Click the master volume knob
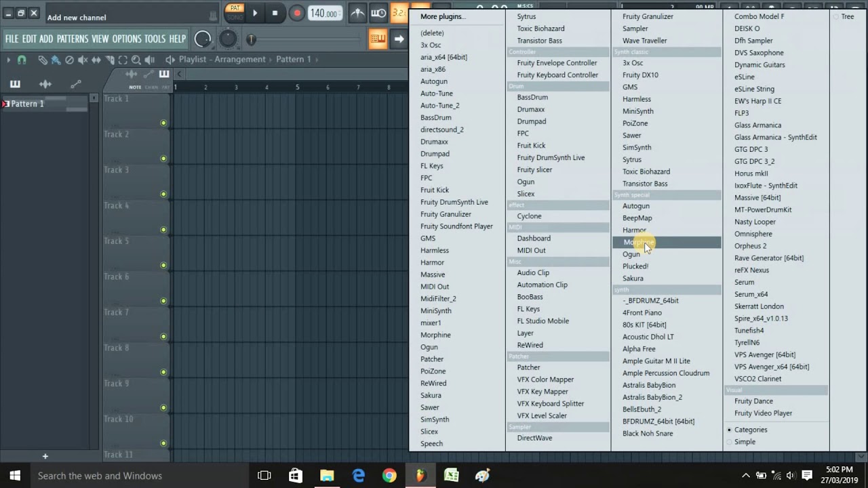The width and height of the screenshot is (868, 488). pyautogui.click(x=202, y=39)
